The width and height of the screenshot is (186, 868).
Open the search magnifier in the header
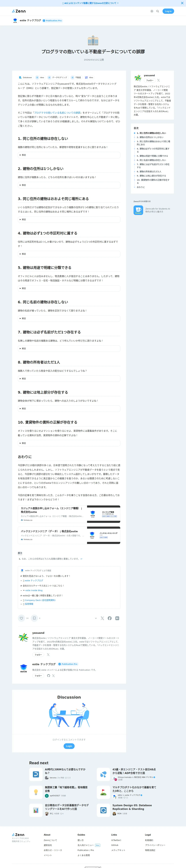point(158,11)
